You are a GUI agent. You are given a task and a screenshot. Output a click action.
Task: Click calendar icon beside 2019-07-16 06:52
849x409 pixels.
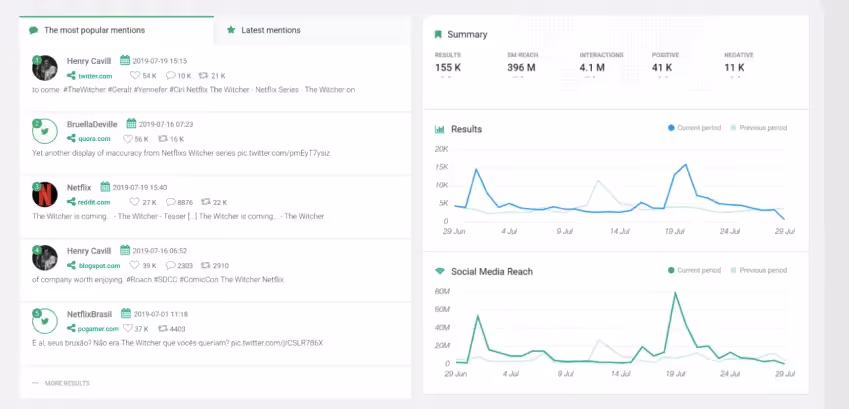click(125, 250)
